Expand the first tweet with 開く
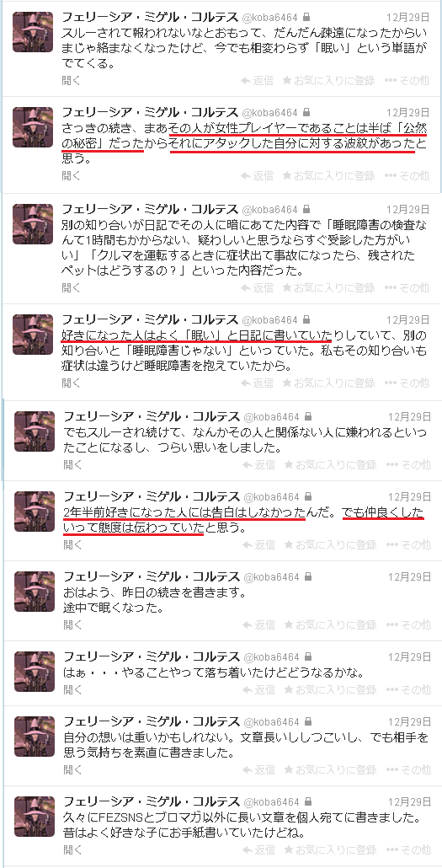The image size is (442, 868). (71, 81)
